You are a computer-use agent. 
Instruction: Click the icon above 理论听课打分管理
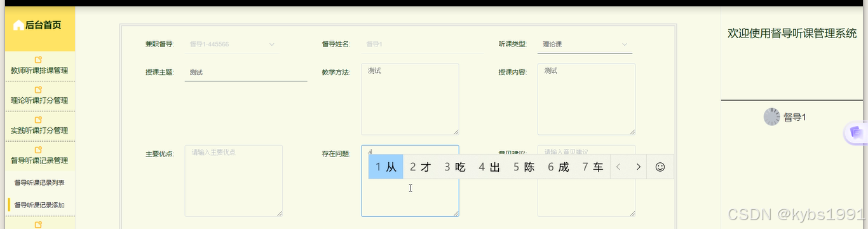[x=39, y=90]
